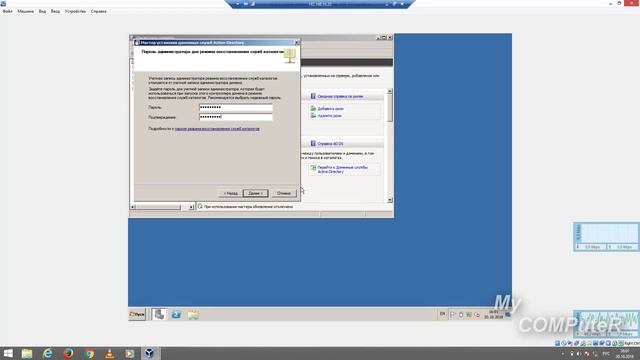This screenshot has height=360, width=640.
Task: Go to Доменные службы Active Directory link
Action: point(342,169)
